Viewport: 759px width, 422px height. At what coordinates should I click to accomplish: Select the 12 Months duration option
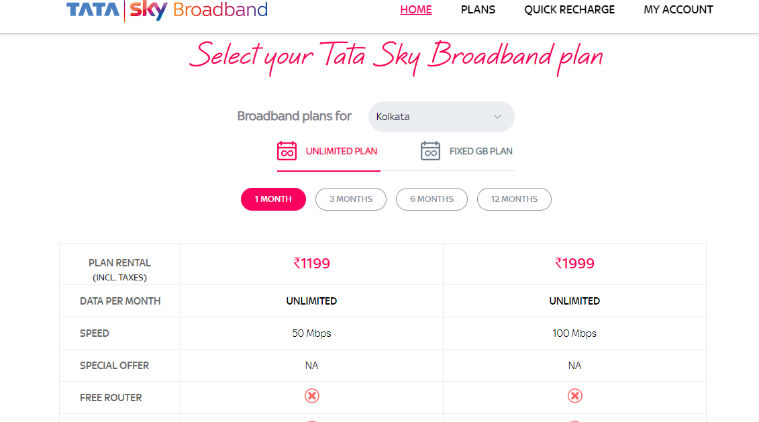pos(514,199)
